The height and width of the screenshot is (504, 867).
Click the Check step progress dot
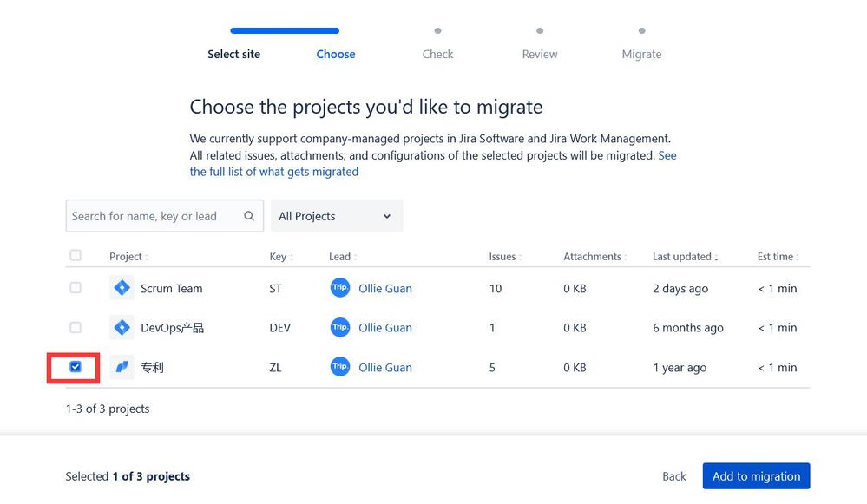[437, 31]
